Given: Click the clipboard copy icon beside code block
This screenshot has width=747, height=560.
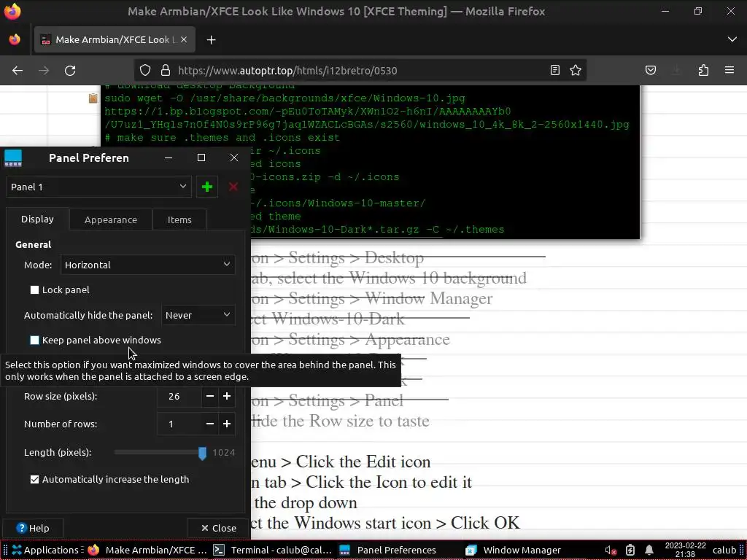Looking at the screenshot, I should 93,98.
